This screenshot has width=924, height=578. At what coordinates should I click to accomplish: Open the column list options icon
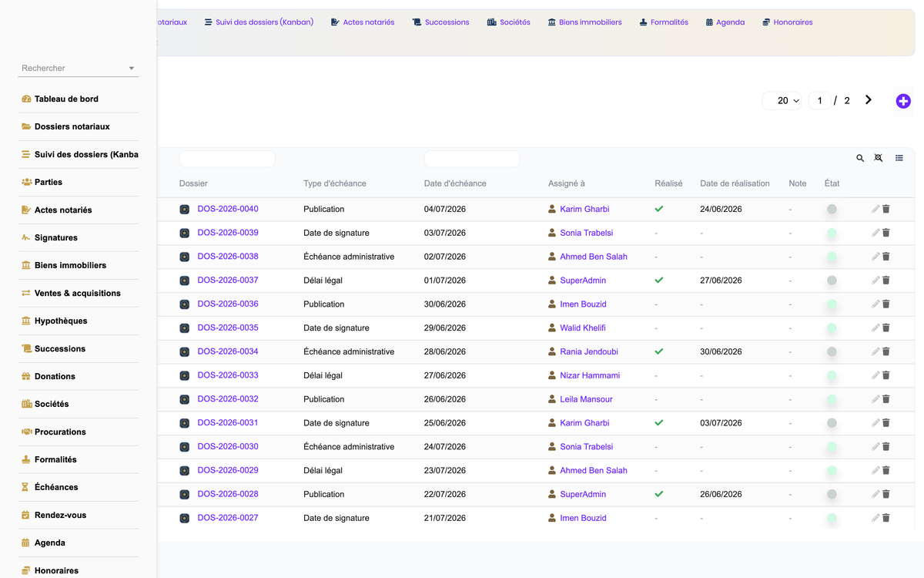(899, 158)
